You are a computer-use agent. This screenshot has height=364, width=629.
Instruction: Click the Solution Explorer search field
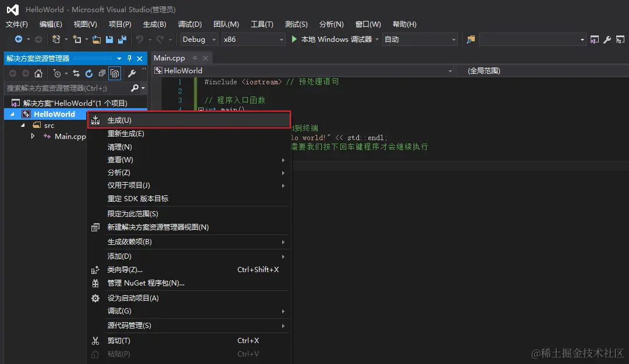tap(67, 88)
